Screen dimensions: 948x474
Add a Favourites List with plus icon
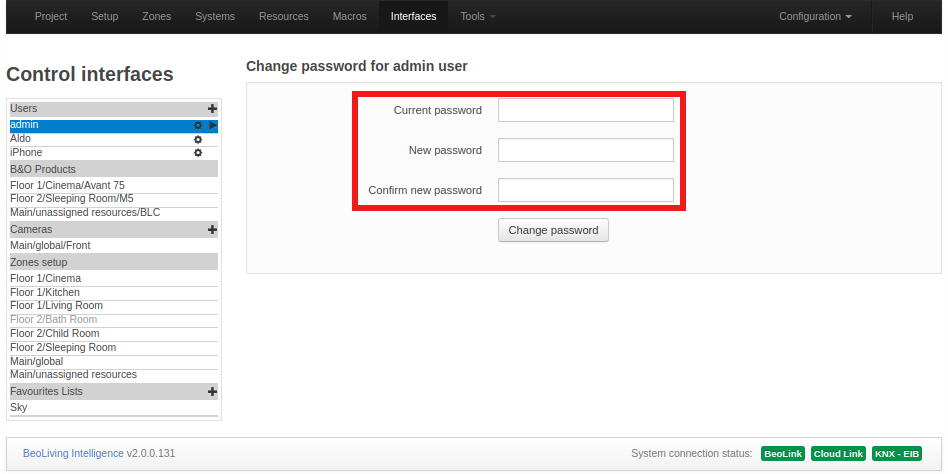point(212,392)
